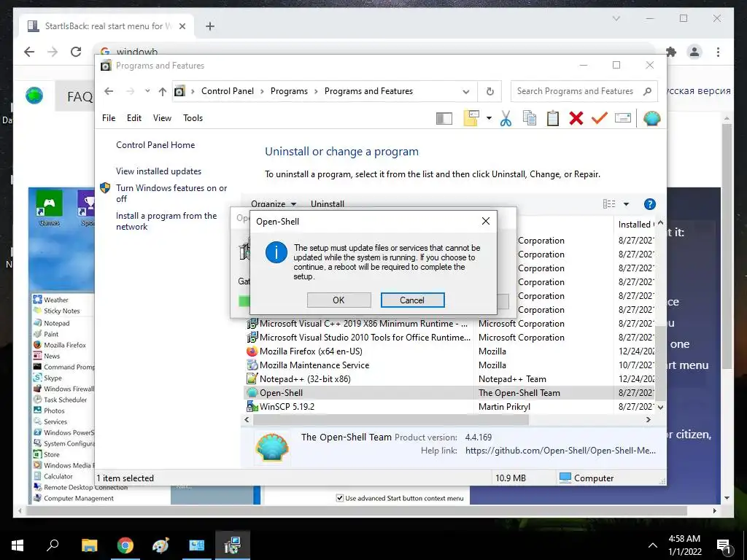Open new tab in Chrome
Screen dimensions: 747x560
210,26
